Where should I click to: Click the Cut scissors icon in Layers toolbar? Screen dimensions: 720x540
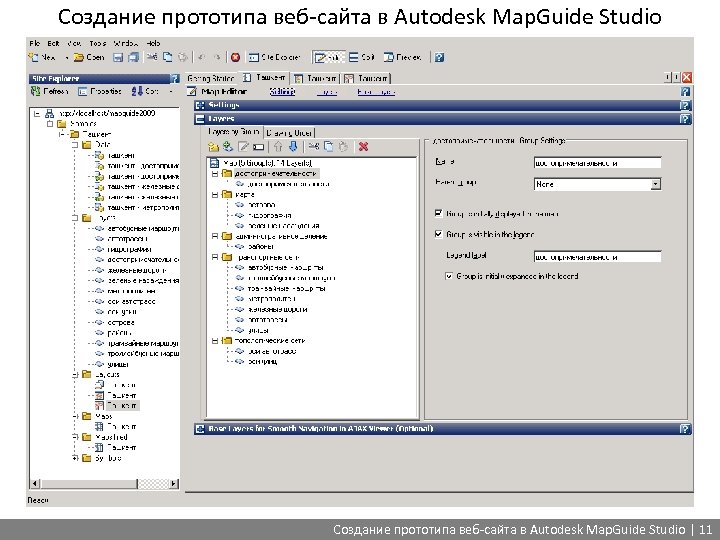pyautogui.click(x=314, y=146)
